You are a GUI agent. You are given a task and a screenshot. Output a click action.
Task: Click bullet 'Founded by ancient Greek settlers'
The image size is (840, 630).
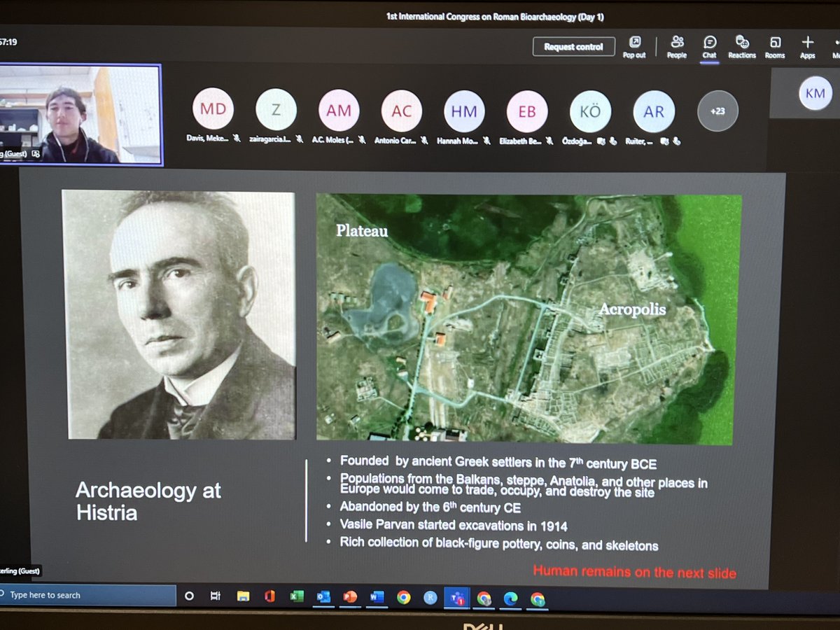498,461
